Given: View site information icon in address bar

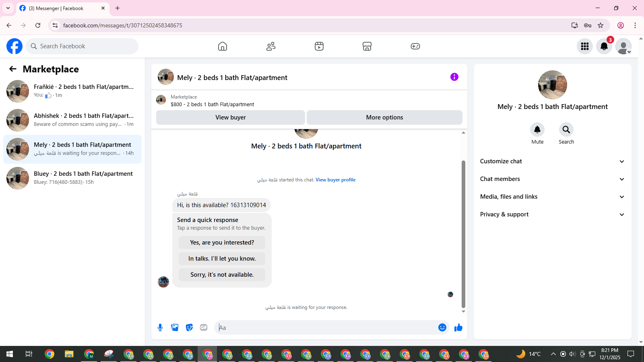Looking at the screenshot, I should tap(55, 25).
